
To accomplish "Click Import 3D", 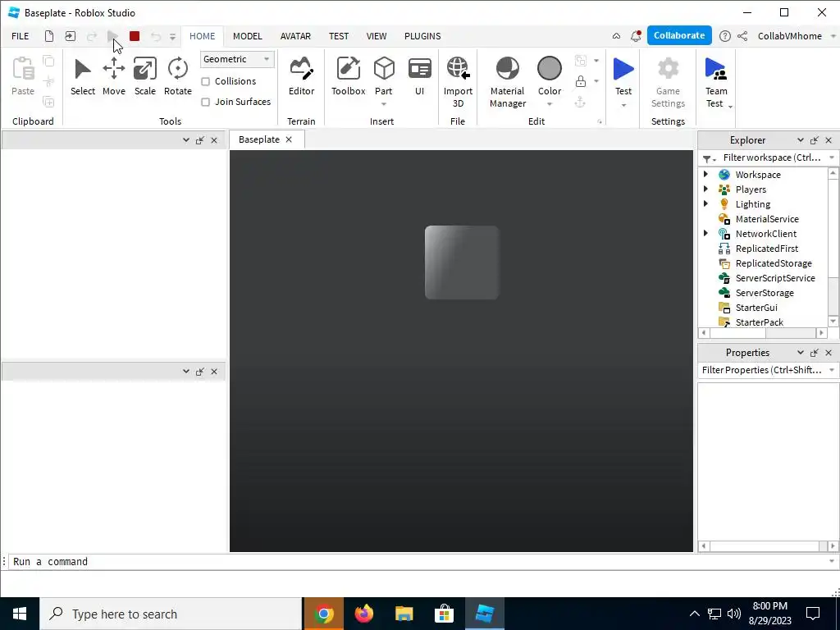I will pos(458,82).
